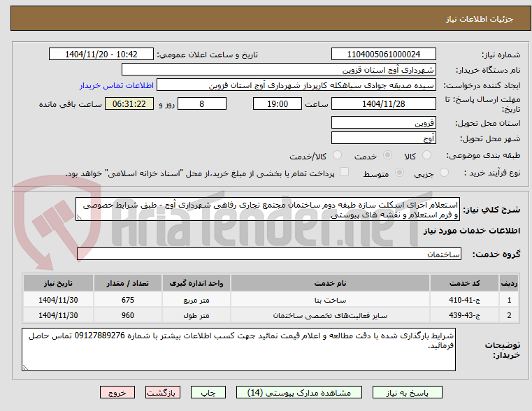Select the کالا/خدمت radio button
Viewport: 532px width, 411px height.
click(x=337, y=155)
